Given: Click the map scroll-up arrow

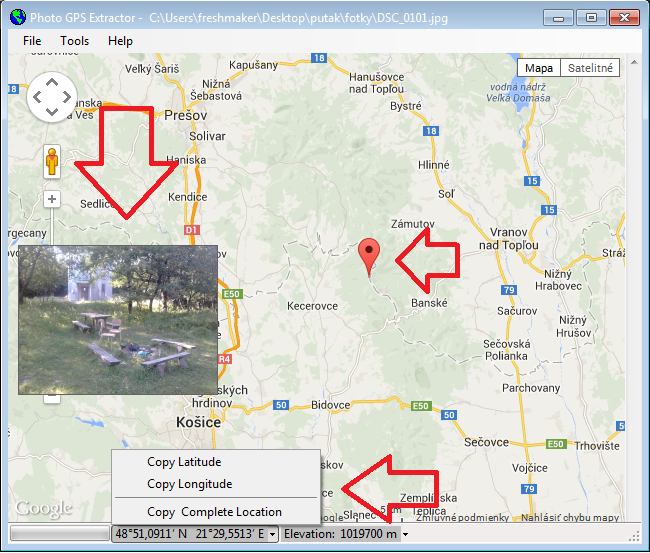Looking at the screenshot, I should 634,63.
